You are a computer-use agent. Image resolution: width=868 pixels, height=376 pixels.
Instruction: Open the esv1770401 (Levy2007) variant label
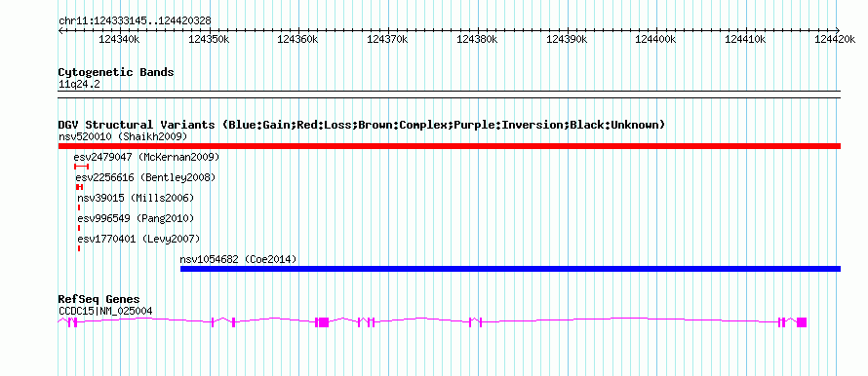[x=138, y=239]
